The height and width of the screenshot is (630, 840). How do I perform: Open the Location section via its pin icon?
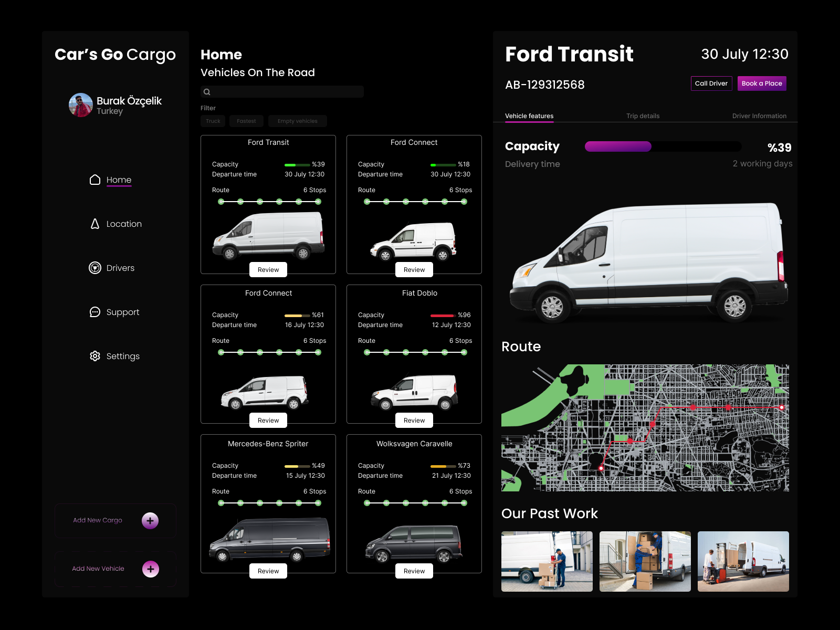coord(94,224)
